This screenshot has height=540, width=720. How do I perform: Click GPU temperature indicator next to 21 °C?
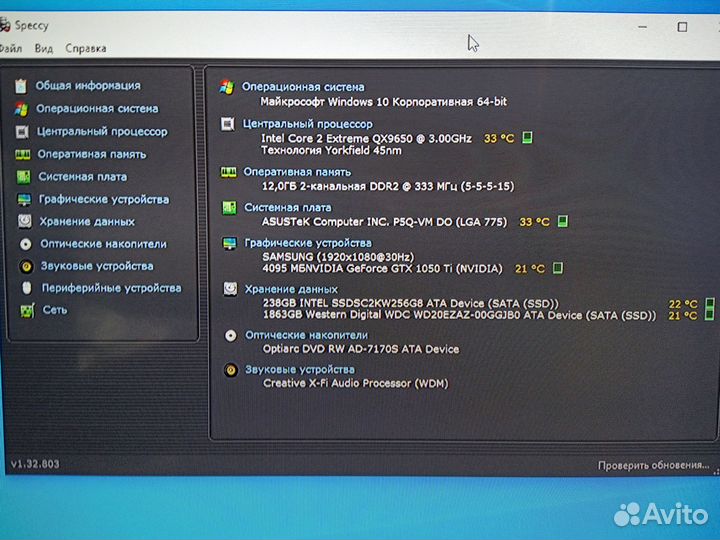pos(558,268)
